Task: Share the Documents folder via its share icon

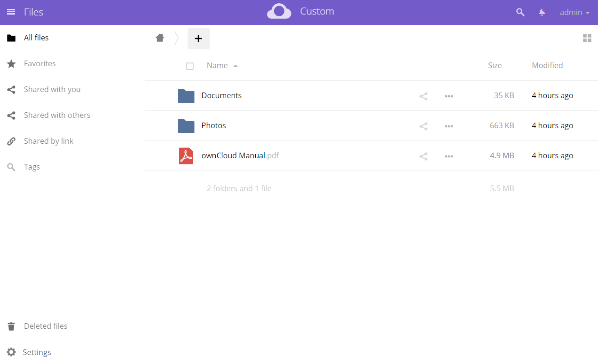Action: tap(423, 96)
